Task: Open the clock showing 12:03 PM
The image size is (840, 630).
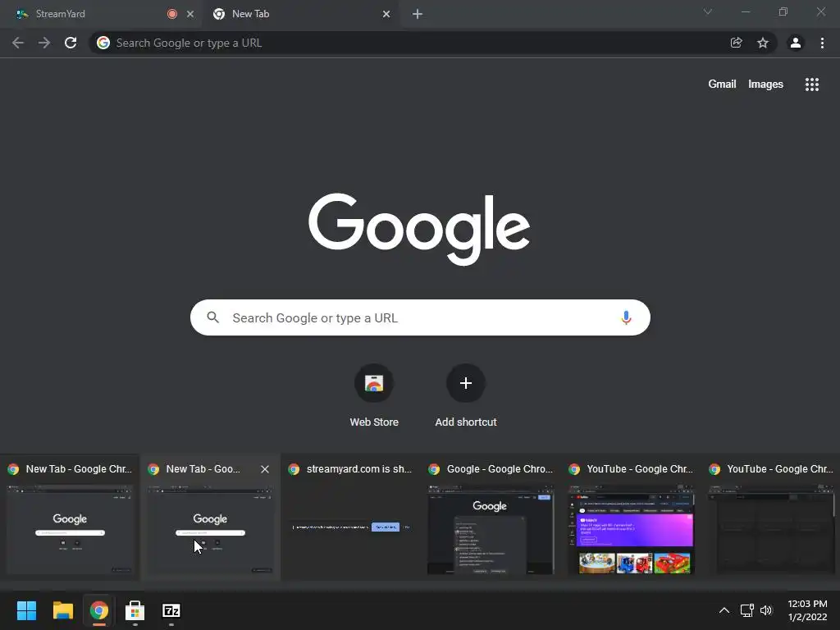Action: pyautogui.click(x=807, y=610)
